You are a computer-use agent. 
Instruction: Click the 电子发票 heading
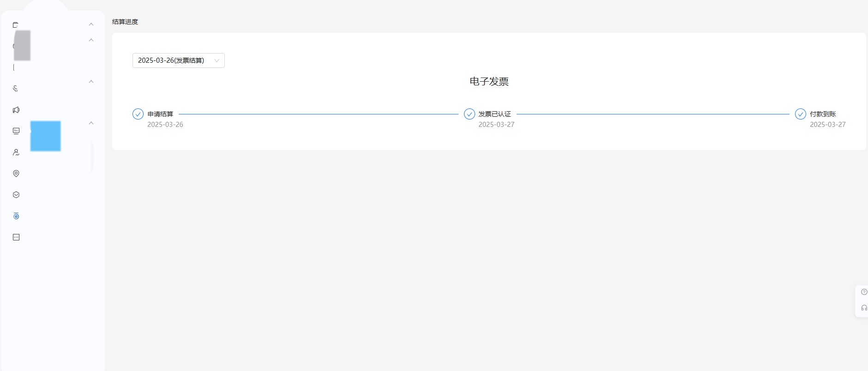(x=489, y=82)
